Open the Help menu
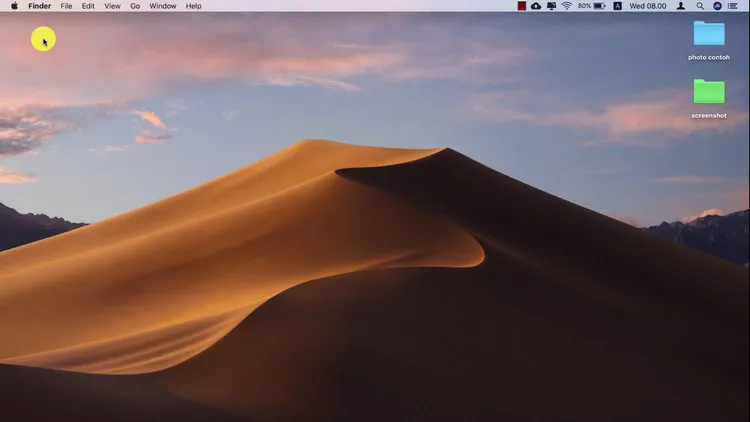Screen dimensions: 750x422 pyautogui.click(x=193, y=6)
